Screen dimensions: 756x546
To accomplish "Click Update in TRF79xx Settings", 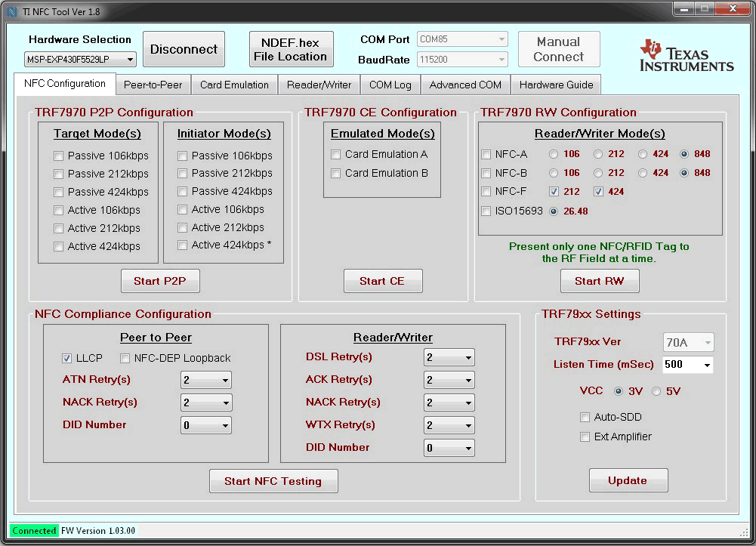I will coord(628,480).
